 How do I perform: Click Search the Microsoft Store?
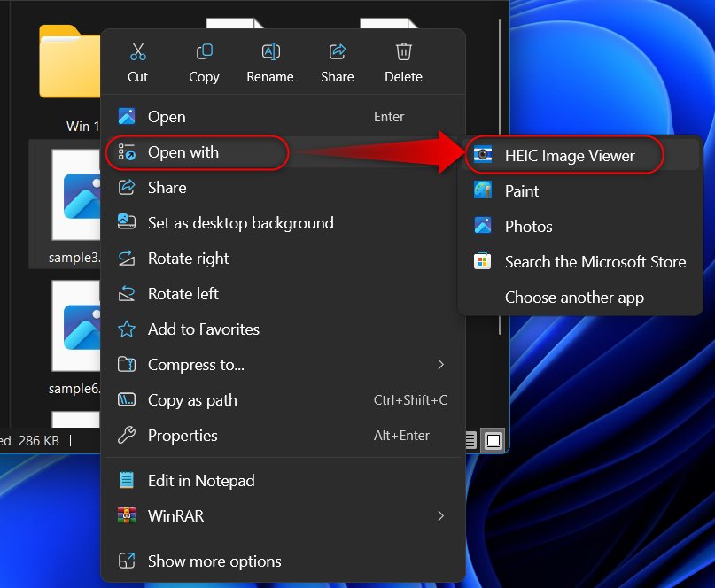coord(595,262)
